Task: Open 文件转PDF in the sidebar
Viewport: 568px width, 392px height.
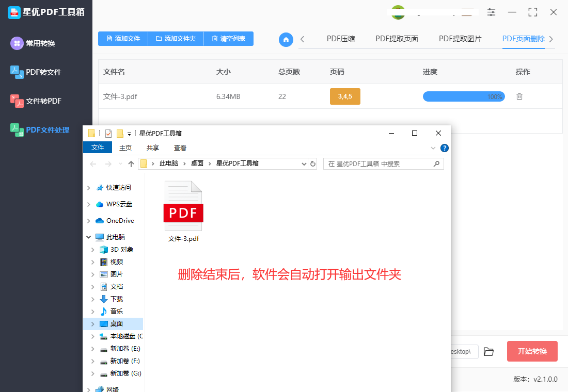Action: [x=36, y=101]
